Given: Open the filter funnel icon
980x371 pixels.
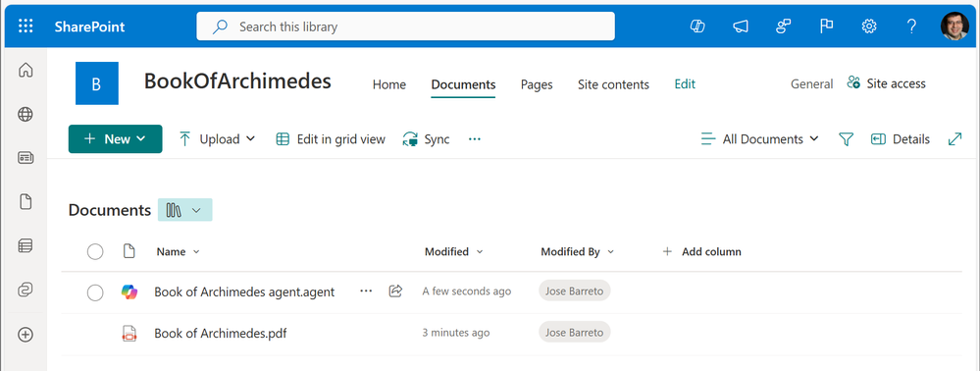Looking at the screenshot, I should pyautogui.click(x=846, y=139).
